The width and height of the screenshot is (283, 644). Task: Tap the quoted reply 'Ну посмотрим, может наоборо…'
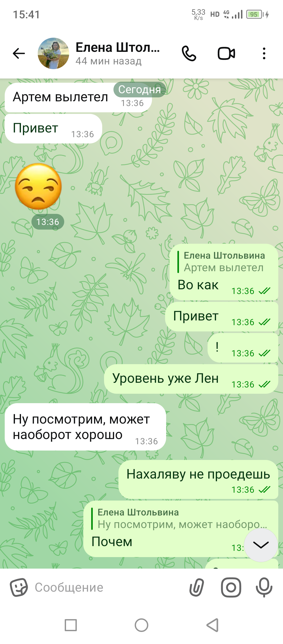click(182, 518)
